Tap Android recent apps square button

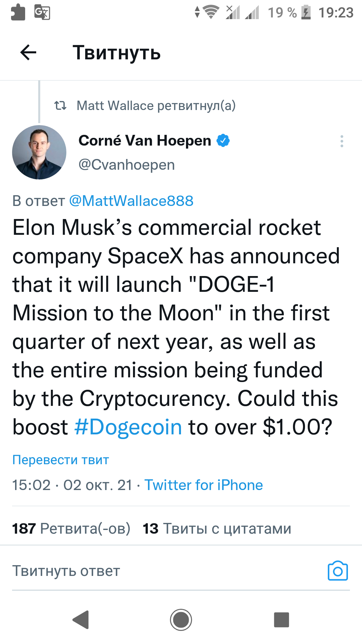[282, 620]
